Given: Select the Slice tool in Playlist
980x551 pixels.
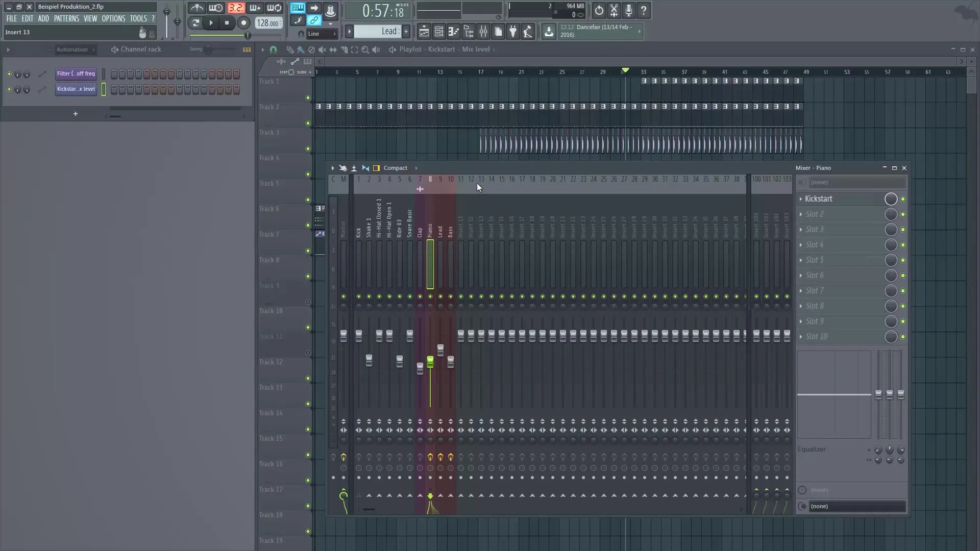Looking at the screenshot, I should 344,49.
